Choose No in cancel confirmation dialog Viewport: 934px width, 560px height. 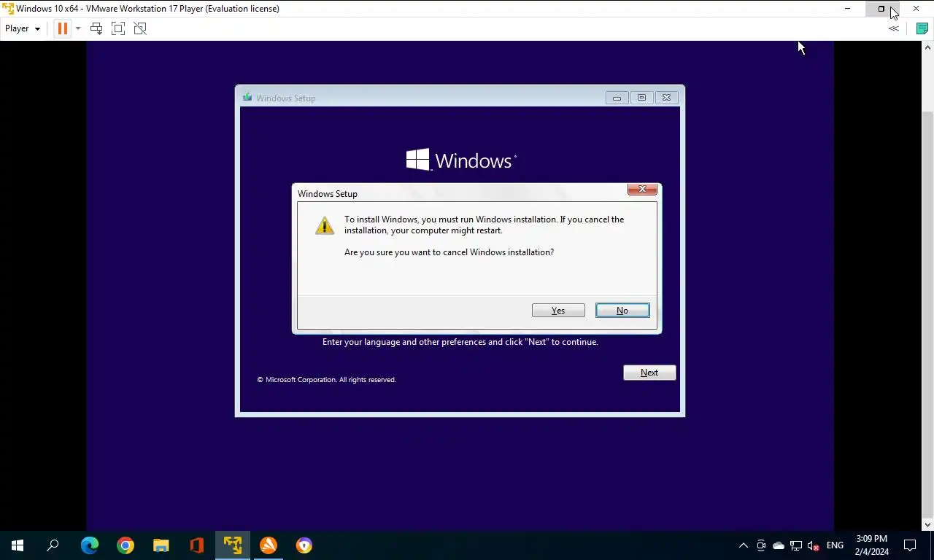tap(622, 311)
